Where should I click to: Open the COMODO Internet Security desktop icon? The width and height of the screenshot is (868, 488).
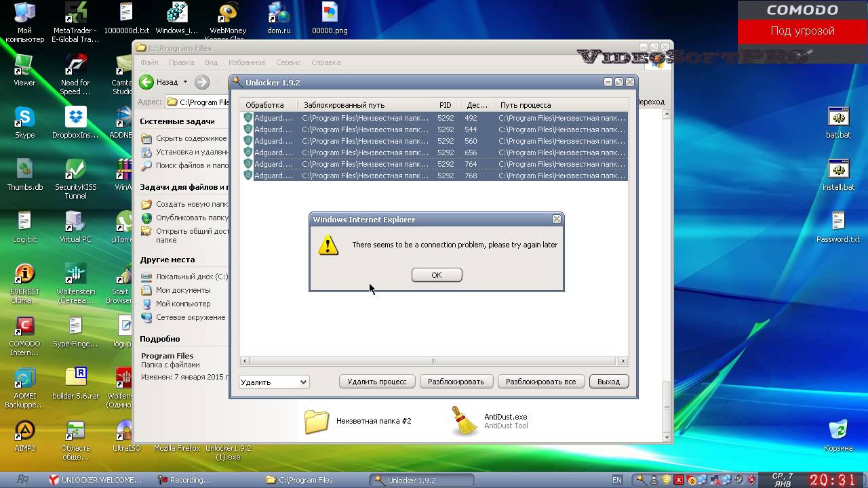pos(24,335)
